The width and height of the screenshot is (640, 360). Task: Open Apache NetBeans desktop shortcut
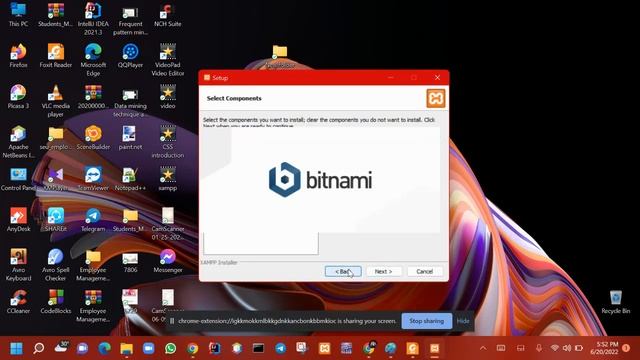[x=18, y=142]
